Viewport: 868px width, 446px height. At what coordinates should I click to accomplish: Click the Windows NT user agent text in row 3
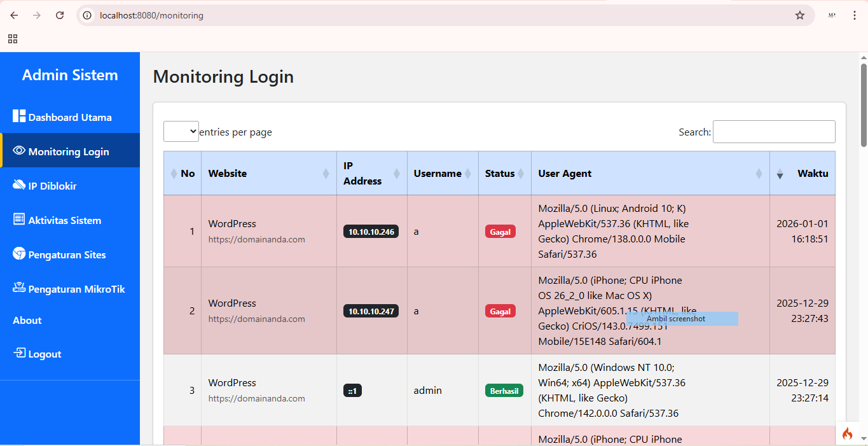(x=612, y=390)
